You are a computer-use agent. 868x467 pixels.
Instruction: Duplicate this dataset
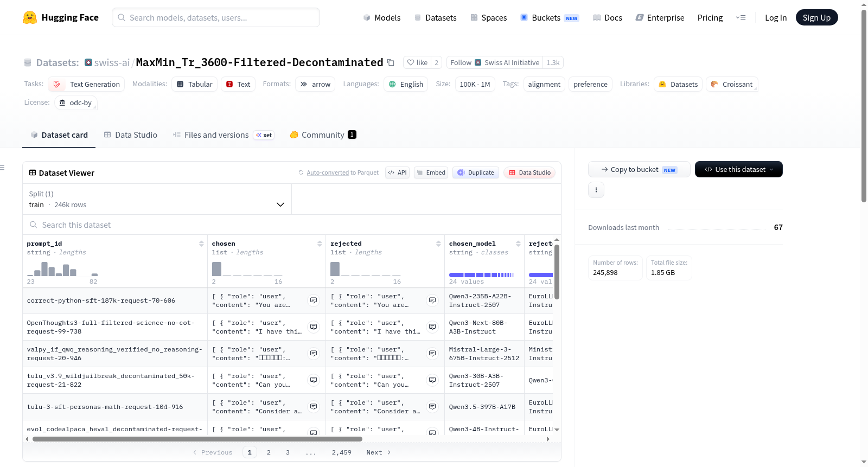476,172
